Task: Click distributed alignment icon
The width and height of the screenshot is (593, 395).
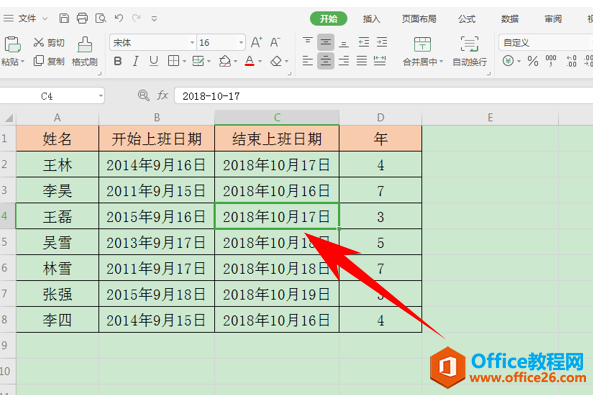Action: pyautogui.click(x=380, y=61)
